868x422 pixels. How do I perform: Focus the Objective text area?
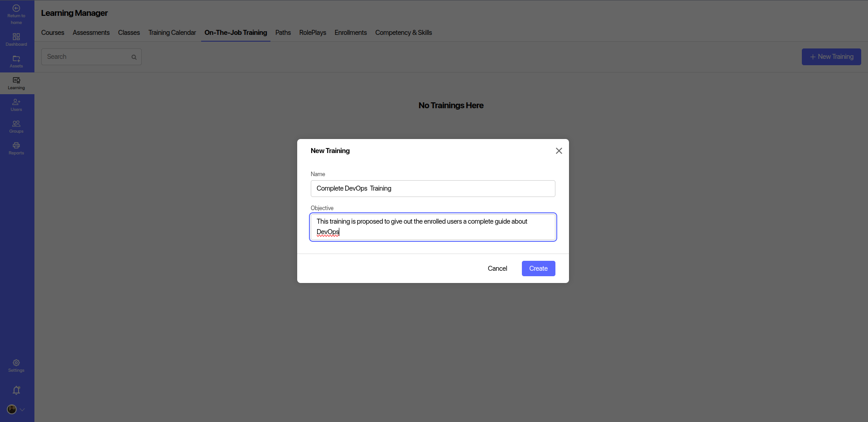(x=433, y=227)
